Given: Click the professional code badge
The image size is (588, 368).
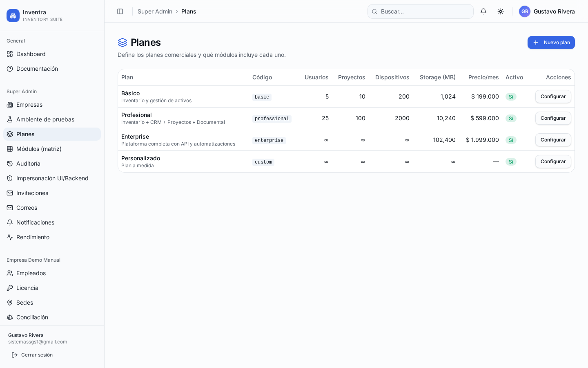Looking at the screenshot, I should [272, 119].
